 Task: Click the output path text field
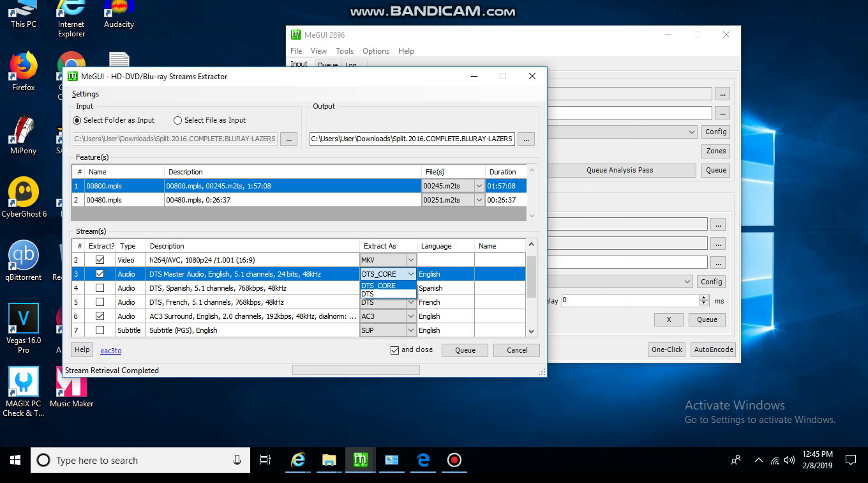(x=412, y=139)
